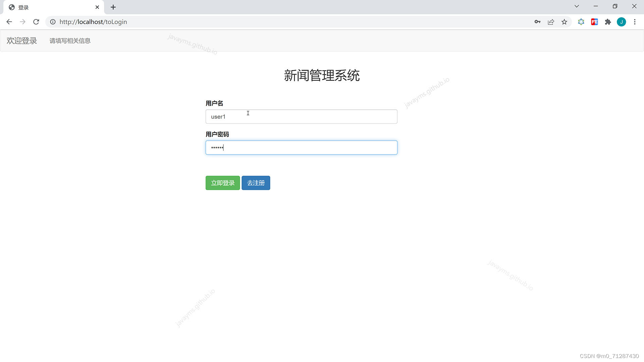Focus the 用户名 input field
644x362 pixels.
301,117
